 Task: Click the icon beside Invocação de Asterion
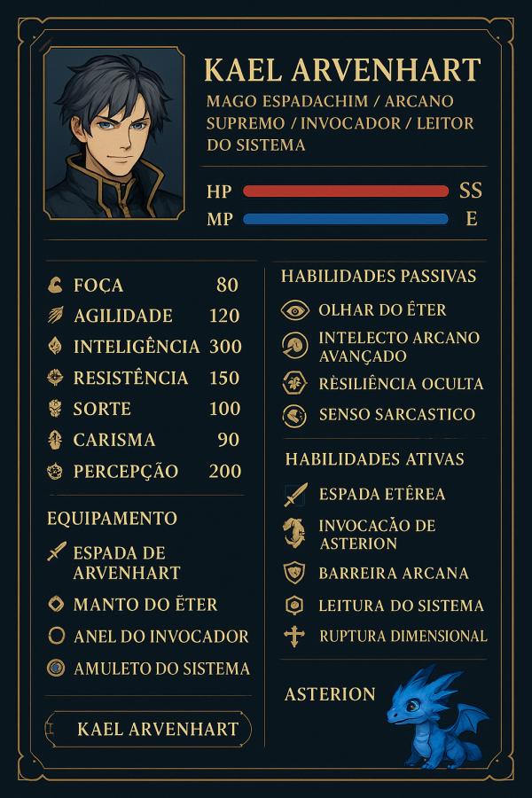(x=294, y=534)
